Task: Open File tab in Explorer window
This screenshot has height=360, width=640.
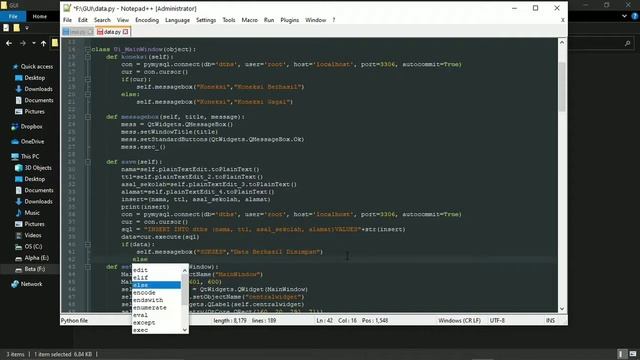Action: click(13, 16)
